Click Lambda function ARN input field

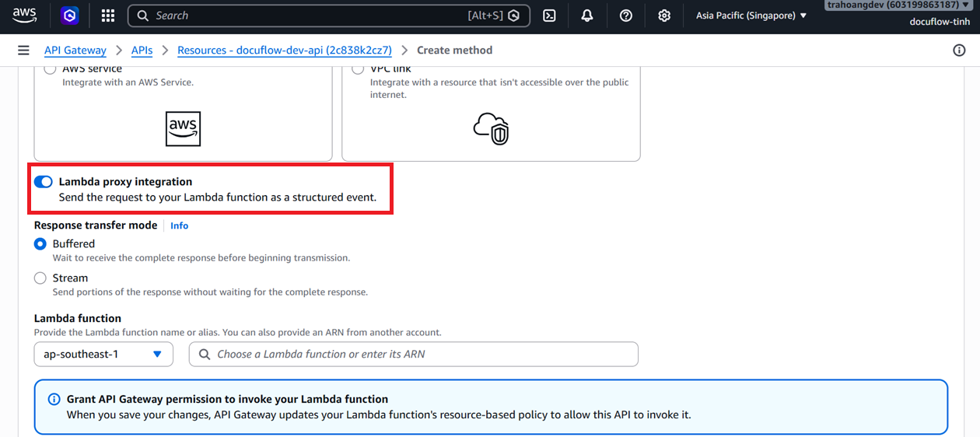[x=414, y=354]
